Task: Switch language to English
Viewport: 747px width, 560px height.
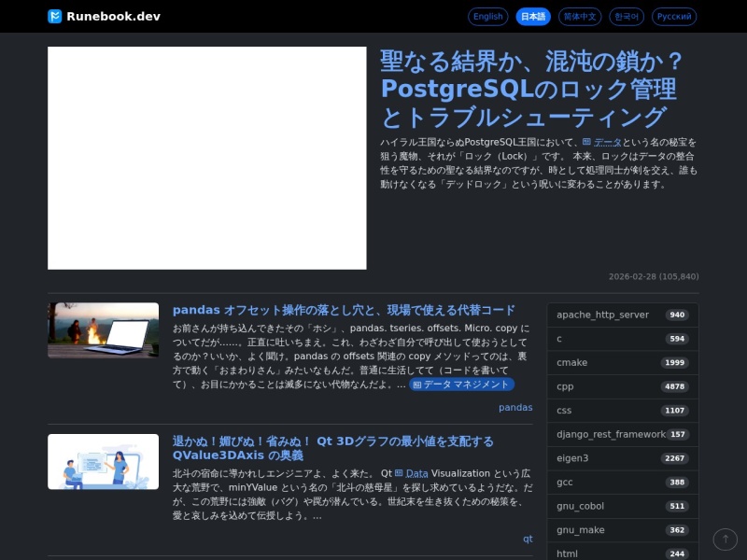Action: 487,17
